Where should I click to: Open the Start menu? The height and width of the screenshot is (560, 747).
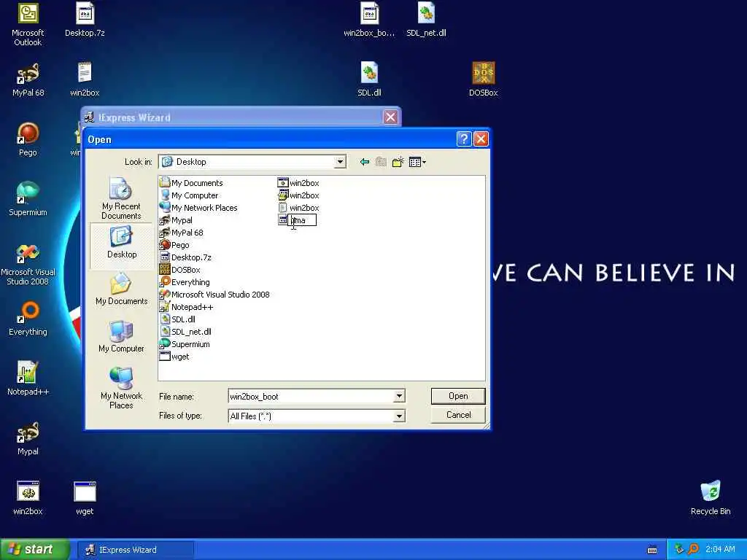[x=34, y=550]
